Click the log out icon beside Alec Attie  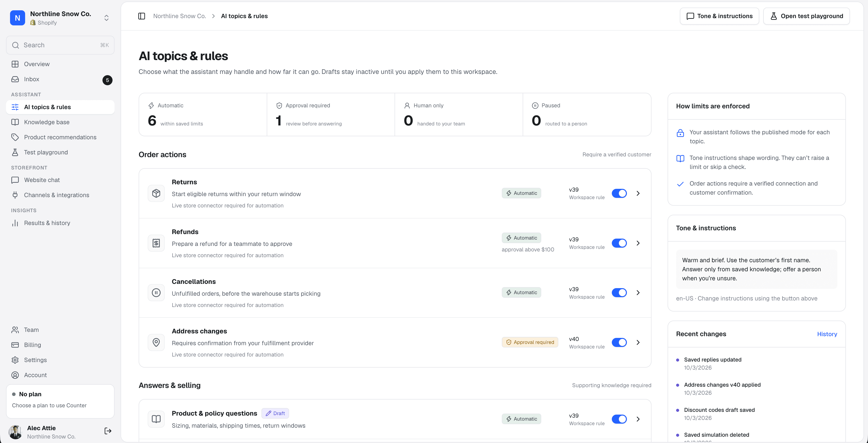108,431
